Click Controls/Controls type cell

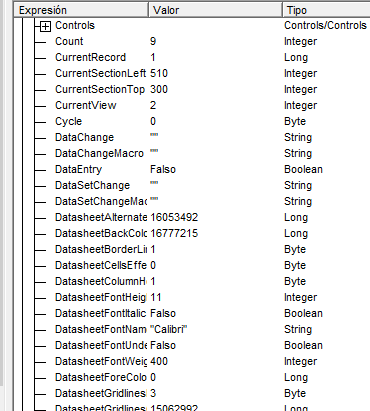[x=325, y=25]
